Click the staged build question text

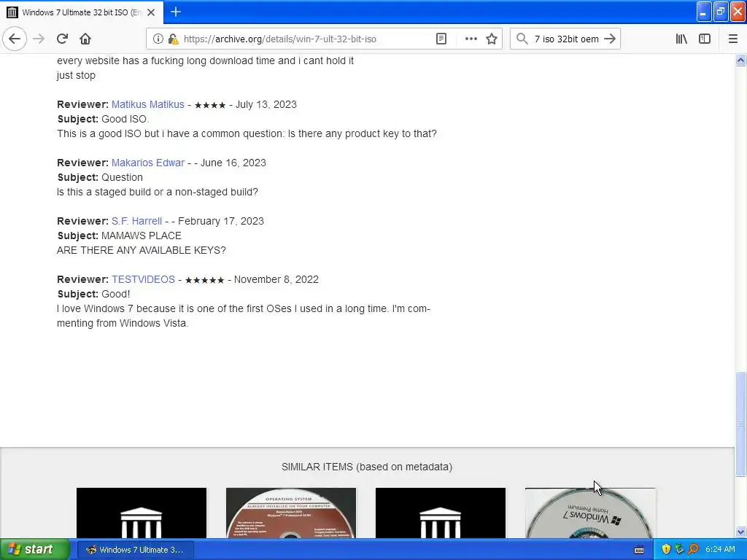(x=158, y=192)
